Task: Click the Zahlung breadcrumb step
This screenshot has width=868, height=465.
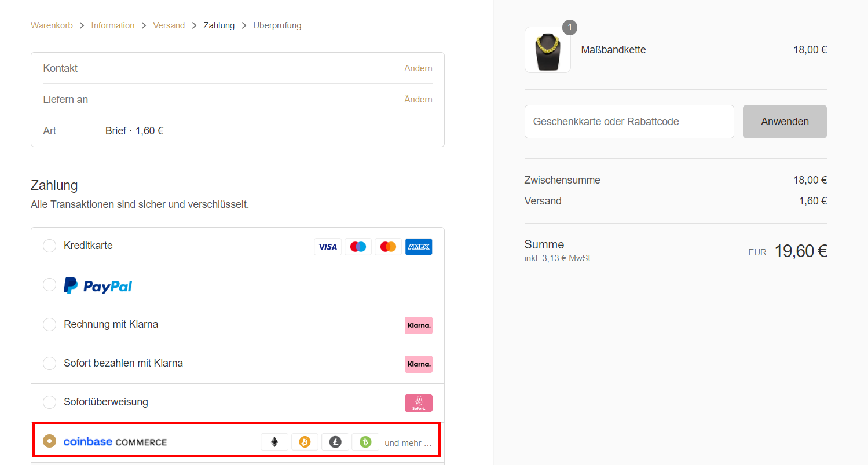Action: [219, 25]
